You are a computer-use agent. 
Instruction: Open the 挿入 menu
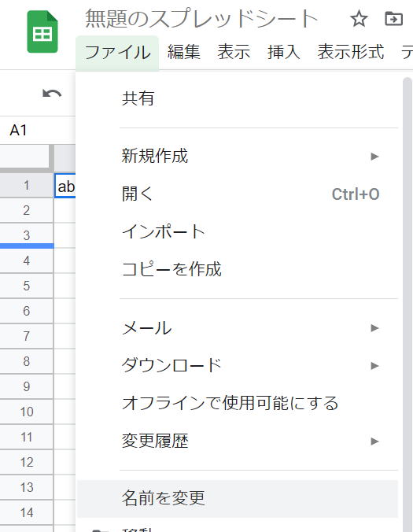click(x=284, y=52)
